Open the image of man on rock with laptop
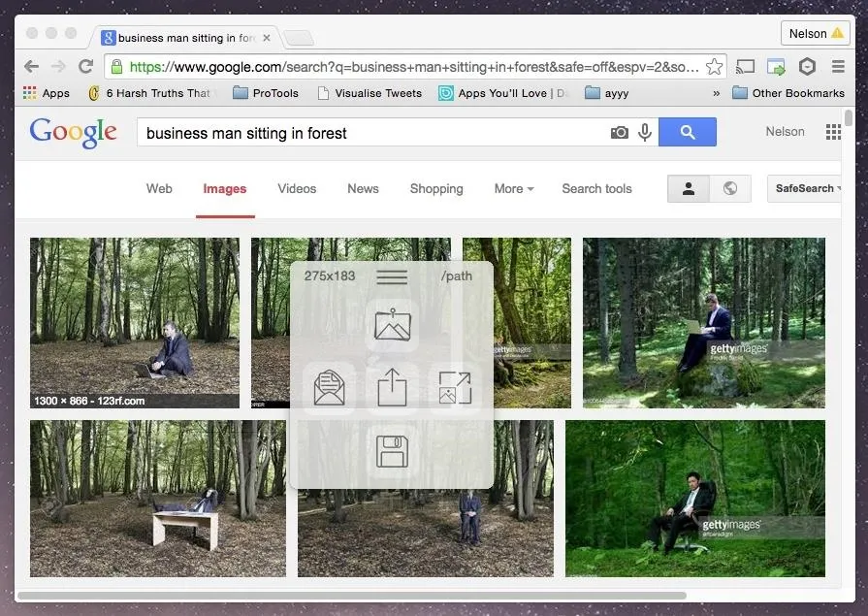Viewport: 868px width, 616px height. tap(703, 323)
